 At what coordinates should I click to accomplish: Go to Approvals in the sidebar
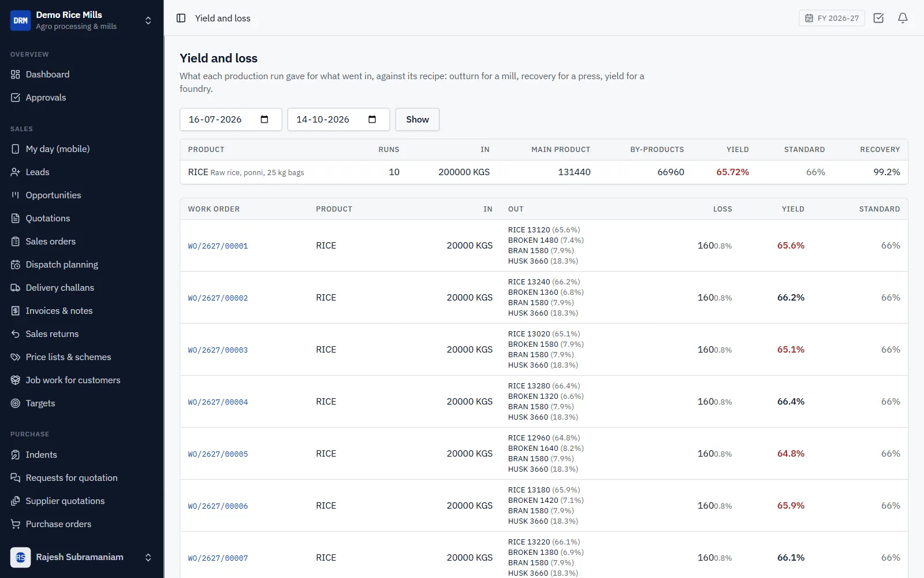(x=46, y=98)
